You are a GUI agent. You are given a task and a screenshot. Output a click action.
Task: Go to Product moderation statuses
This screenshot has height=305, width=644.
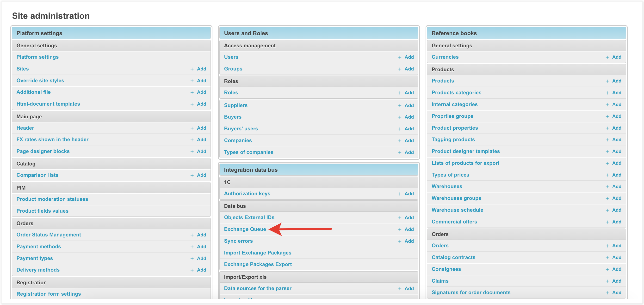[x=52, y=199]
